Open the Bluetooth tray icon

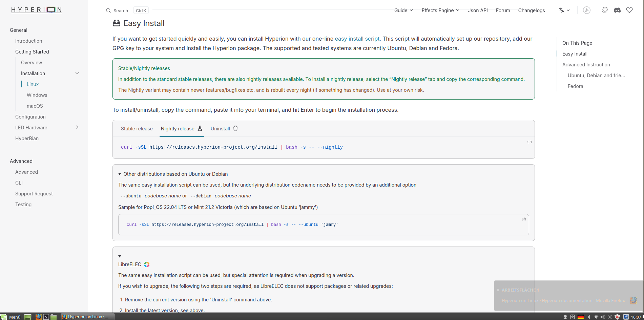(589, 317)
